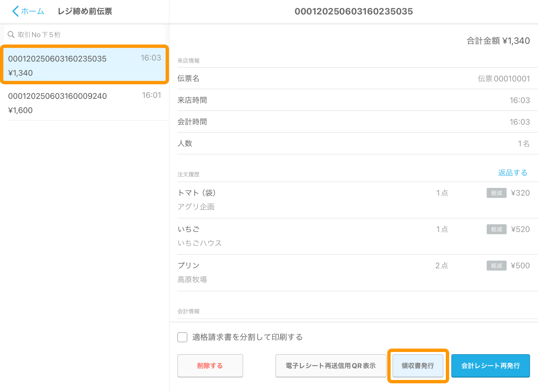Click the 来店時間 16:03 value
Screen dimensions: 538x392
tap(520, 100)
